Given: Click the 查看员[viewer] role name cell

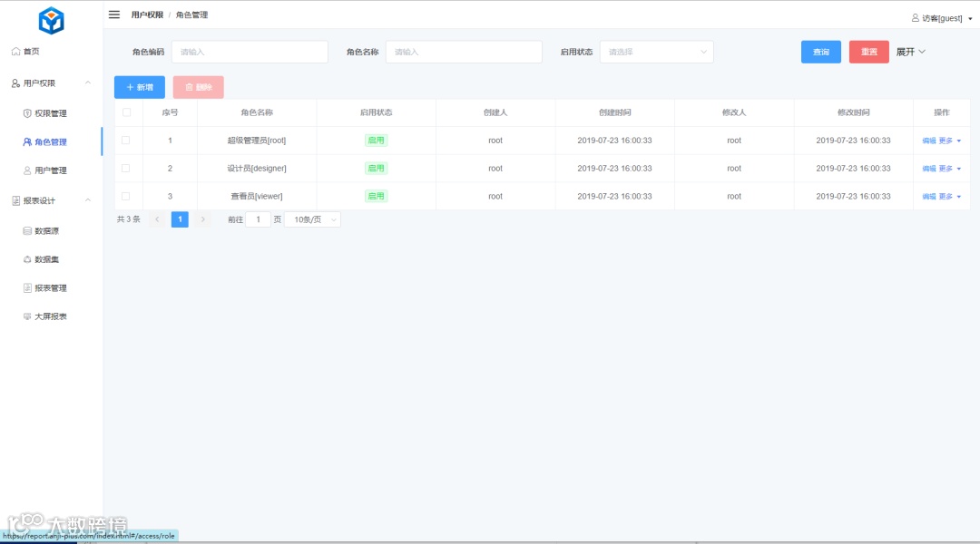Looking at the screenshot, I should [257, 196].
